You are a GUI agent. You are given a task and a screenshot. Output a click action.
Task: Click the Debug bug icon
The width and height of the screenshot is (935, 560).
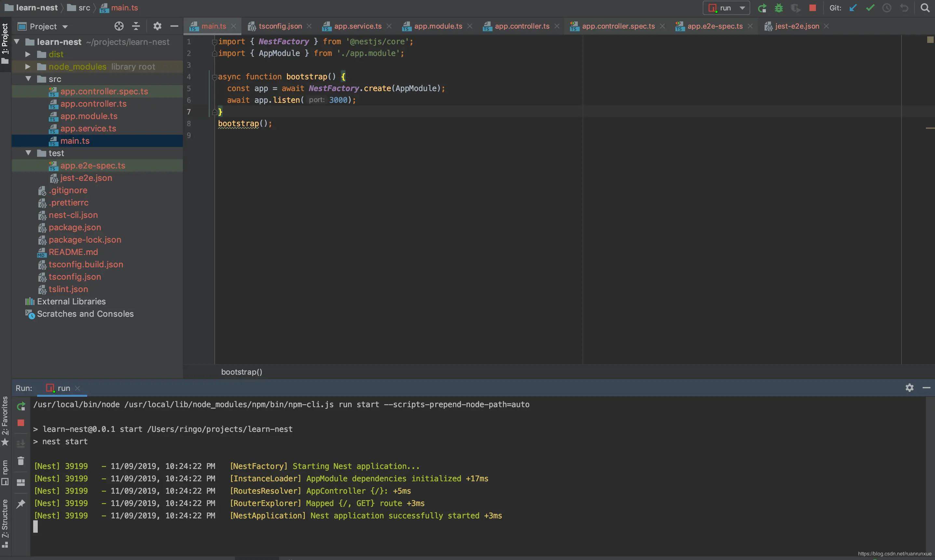[779, 8]
